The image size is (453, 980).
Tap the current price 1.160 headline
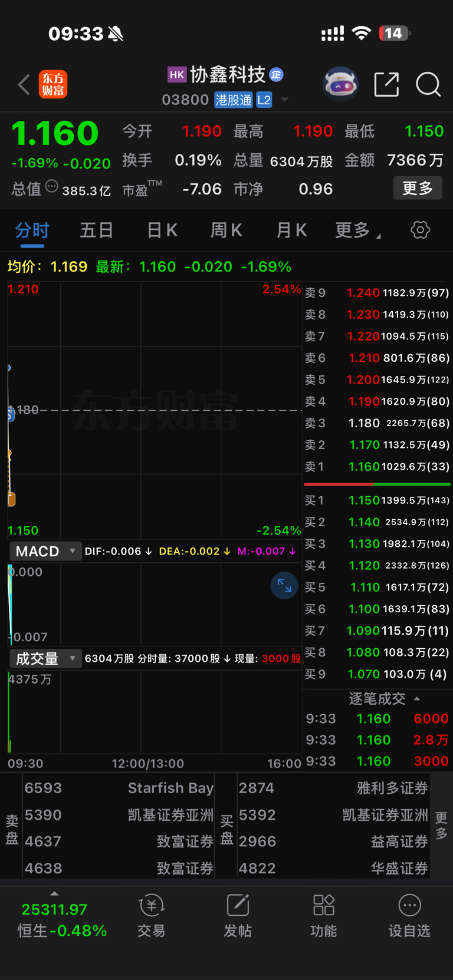coord(55,133)
